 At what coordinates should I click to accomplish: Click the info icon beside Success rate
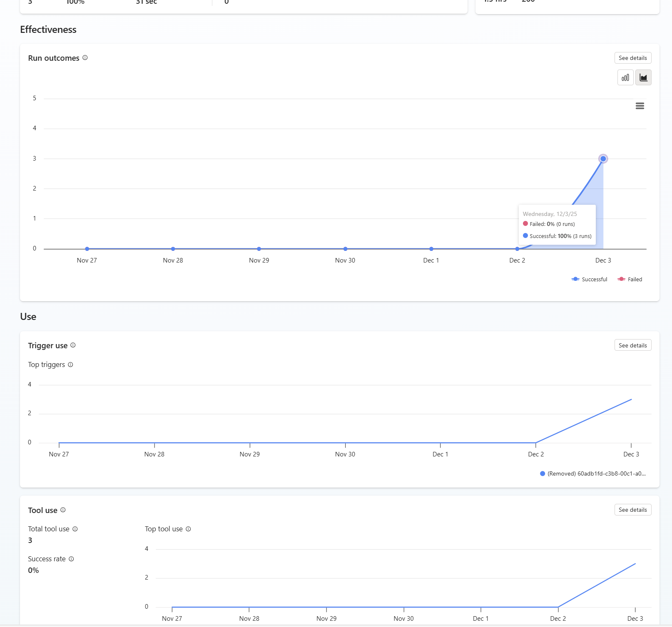(x=71, y=559)
